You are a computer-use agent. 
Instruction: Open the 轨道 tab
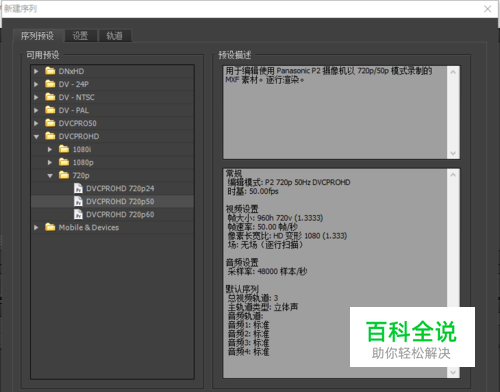click(x=115, y=36)
